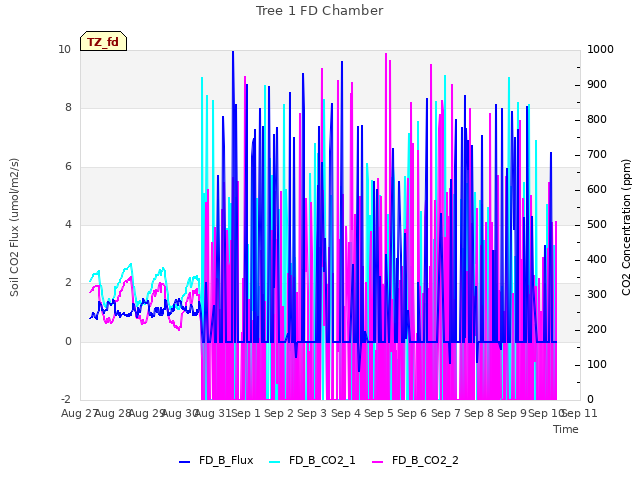
Task: Click the -2 tick on left axis
Action: [x=66, y=399]
